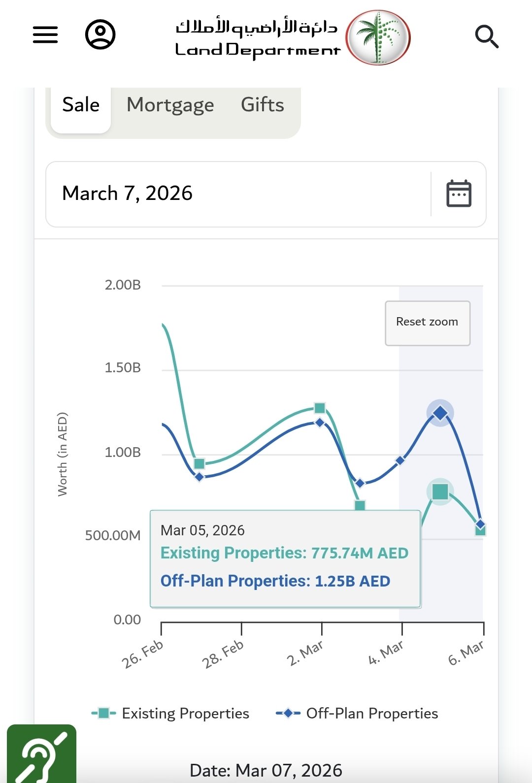Click the Off-Plan point on Mar 6
The width and height of the screenshot is (532, 783).
(481, 524)
